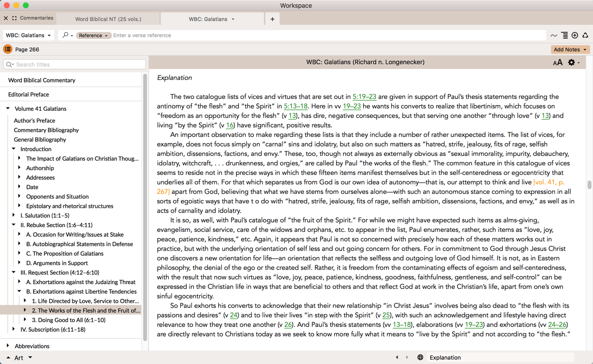
Task: Switch to Word Biblical NT tab
Action: pos(108,19)
